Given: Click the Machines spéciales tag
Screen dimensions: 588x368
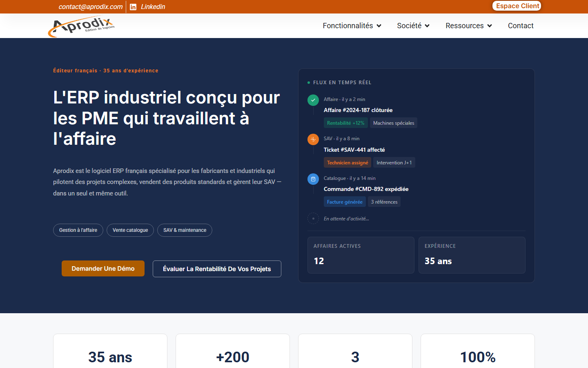Looking at the screenshot, I should pos(394,123).
